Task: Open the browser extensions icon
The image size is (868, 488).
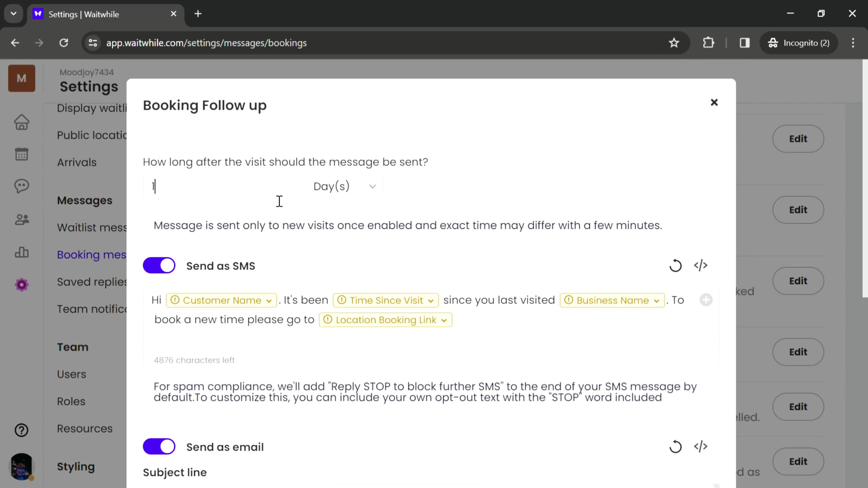Action: [708, 43]
